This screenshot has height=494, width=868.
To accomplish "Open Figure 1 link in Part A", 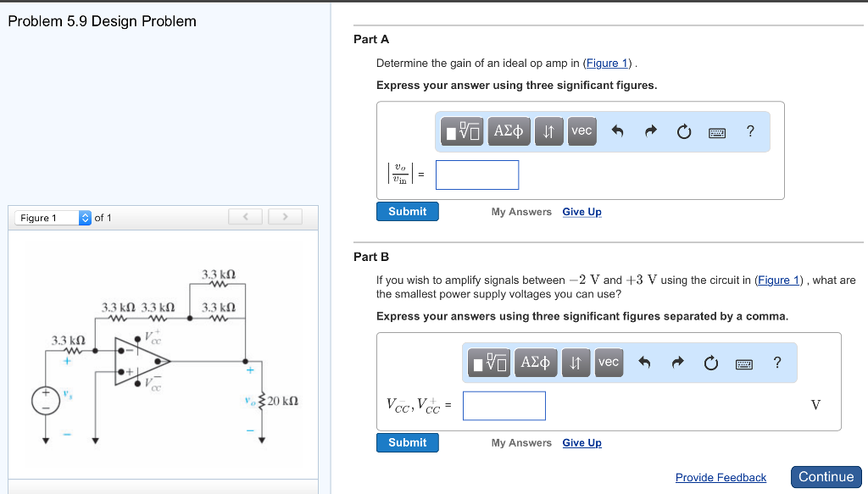I will pyautogui.click(x=607, y=63).
